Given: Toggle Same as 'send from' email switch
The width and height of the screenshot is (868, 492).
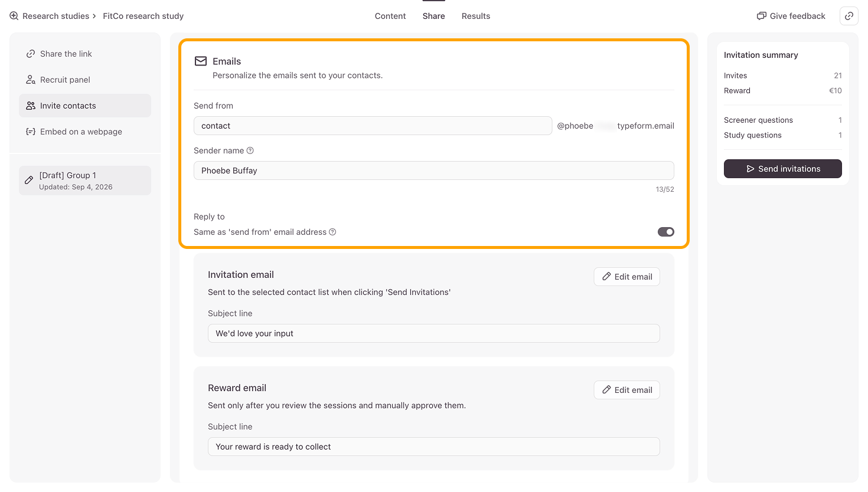Looking at the screenshot, I should click(x=666, y=232).
